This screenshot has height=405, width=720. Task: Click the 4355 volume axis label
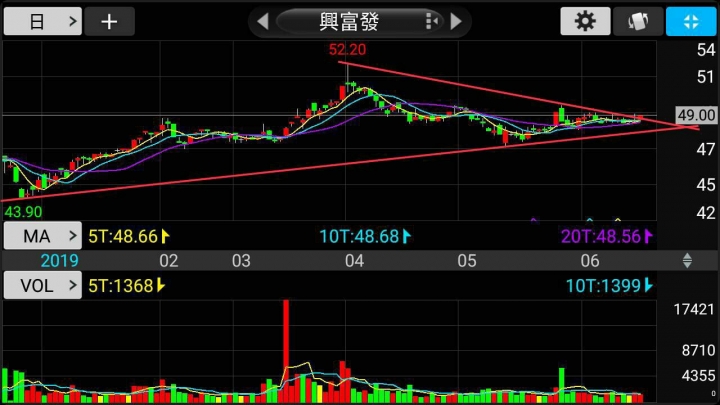tap(698, 376)
